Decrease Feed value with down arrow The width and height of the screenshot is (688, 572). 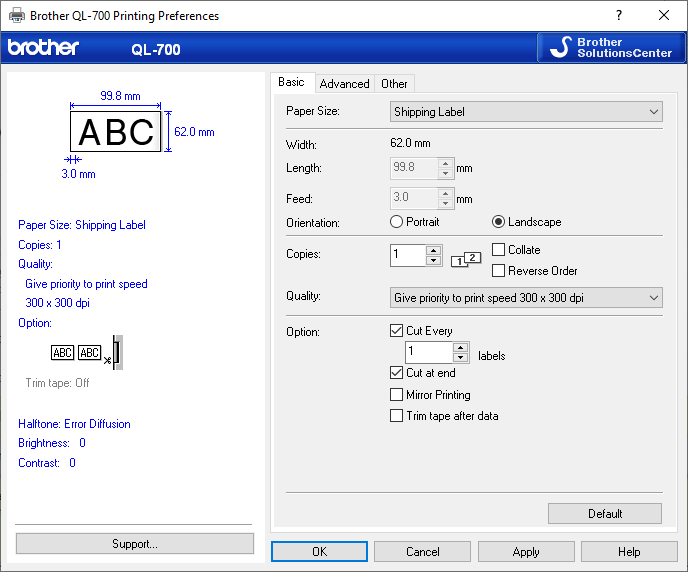[445, 204]
